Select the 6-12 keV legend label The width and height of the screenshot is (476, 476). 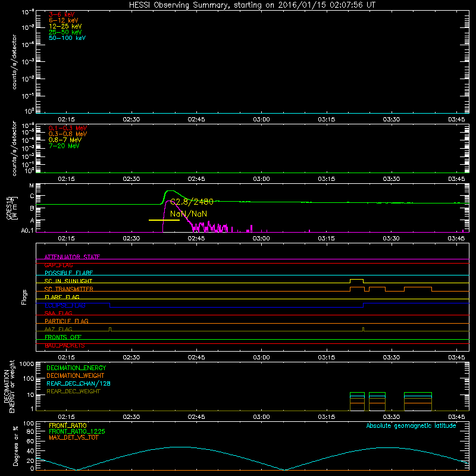tap(64, 20)
